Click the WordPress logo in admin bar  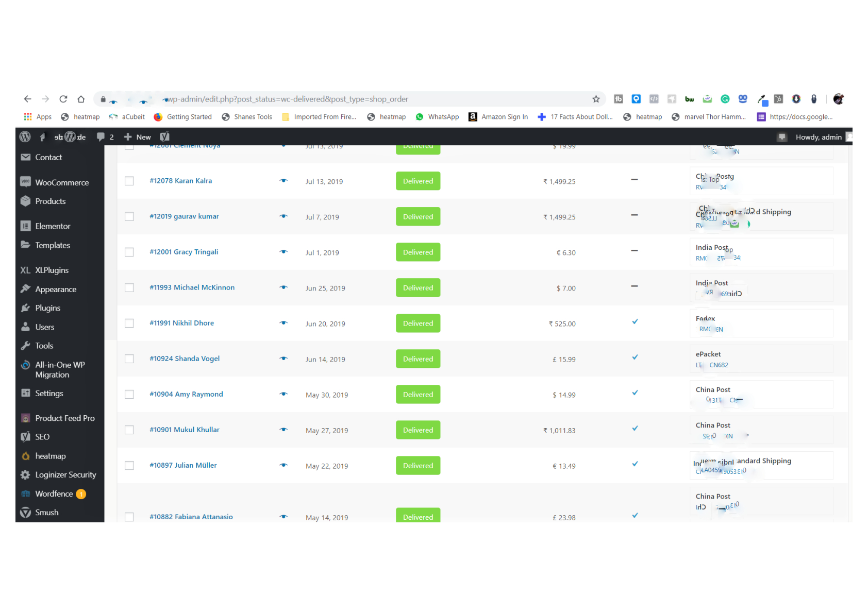pos(24,137)
